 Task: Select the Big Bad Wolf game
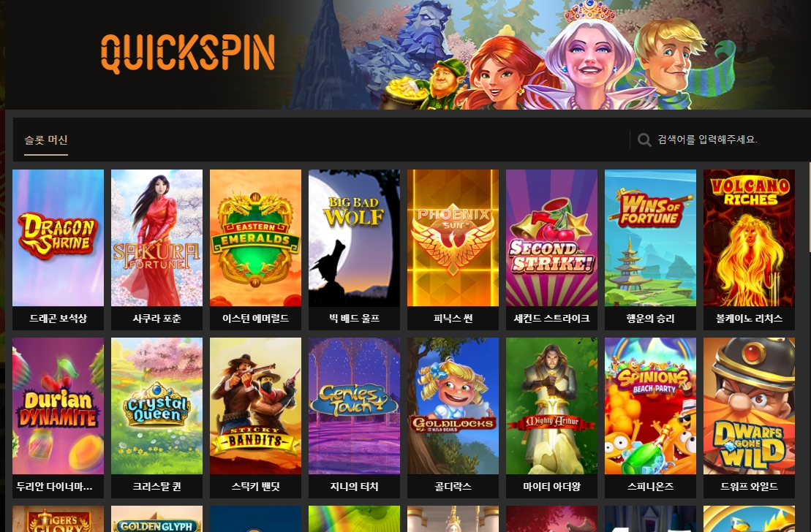354,237
